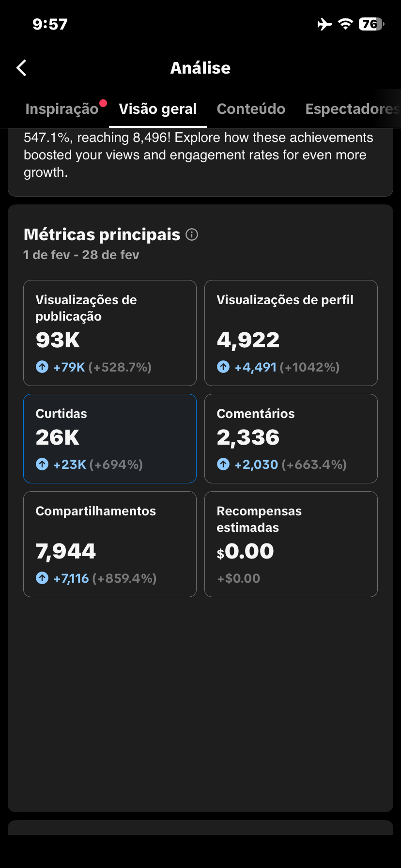401x868 pixels.
Task: Tap Recompensas estimadas $0.00 card
Action: (291, 544)
